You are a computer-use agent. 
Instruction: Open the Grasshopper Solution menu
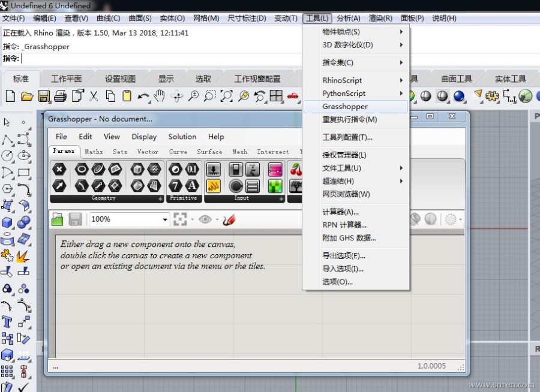point(182,137)
